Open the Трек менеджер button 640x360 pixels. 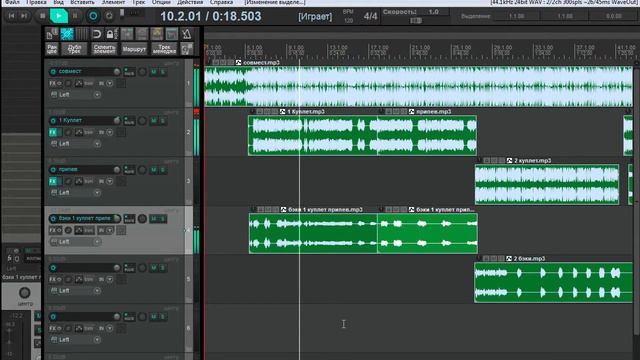click(x=164, y=49)
